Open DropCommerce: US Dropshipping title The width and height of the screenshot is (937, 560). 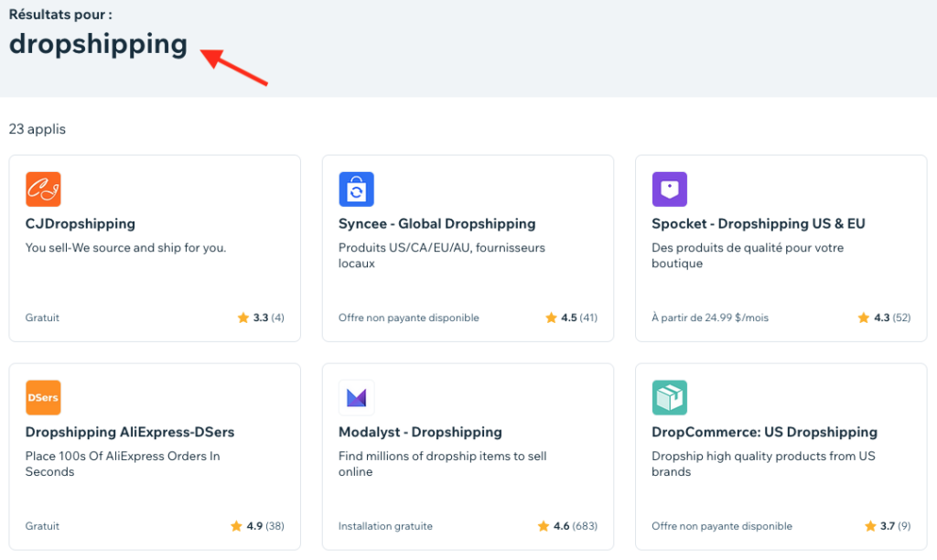tap(764, 432)
